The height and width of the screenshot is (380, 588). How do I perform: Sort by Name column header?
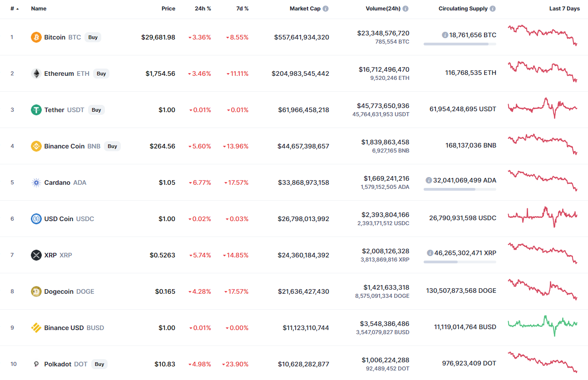tap(39, 9)
